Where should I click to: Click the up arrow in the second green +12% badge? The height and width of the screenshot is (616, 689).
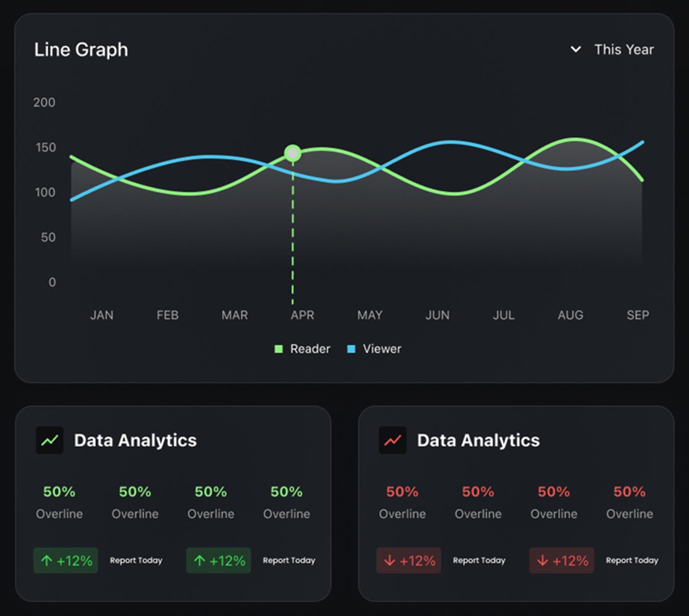[200, 561]
